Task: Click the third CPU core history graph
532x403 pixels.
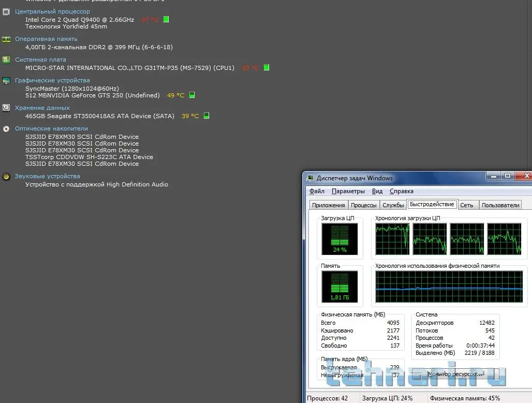Action: pos(467,239)
